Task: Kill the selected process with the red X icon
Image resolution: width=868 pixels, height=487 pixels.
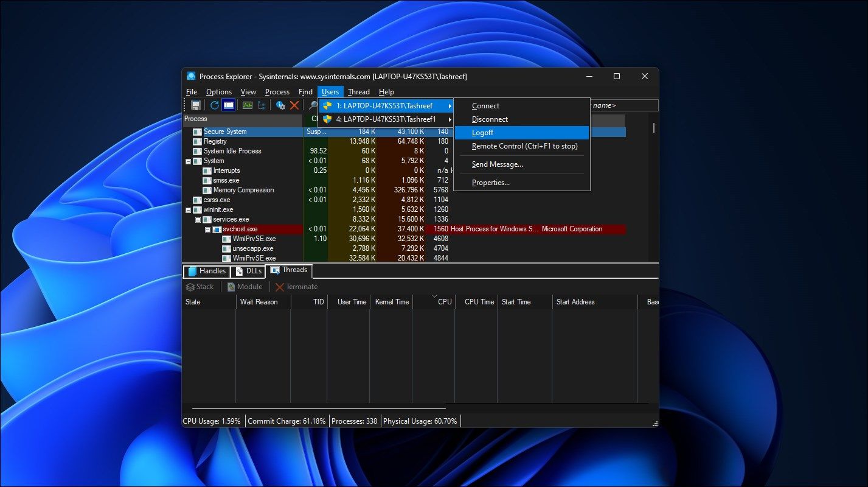Action: [x=296, y=105]
